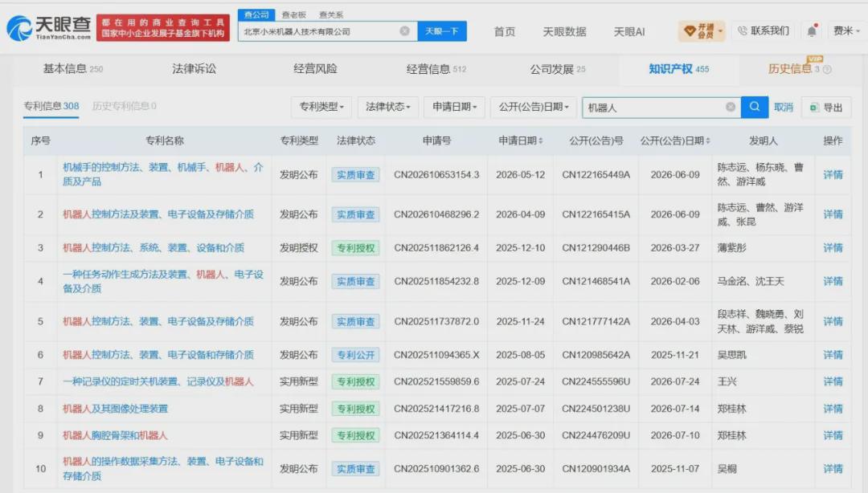
Task: Expand the 申请日期 dropdown filter
Action: click(454, 107)
